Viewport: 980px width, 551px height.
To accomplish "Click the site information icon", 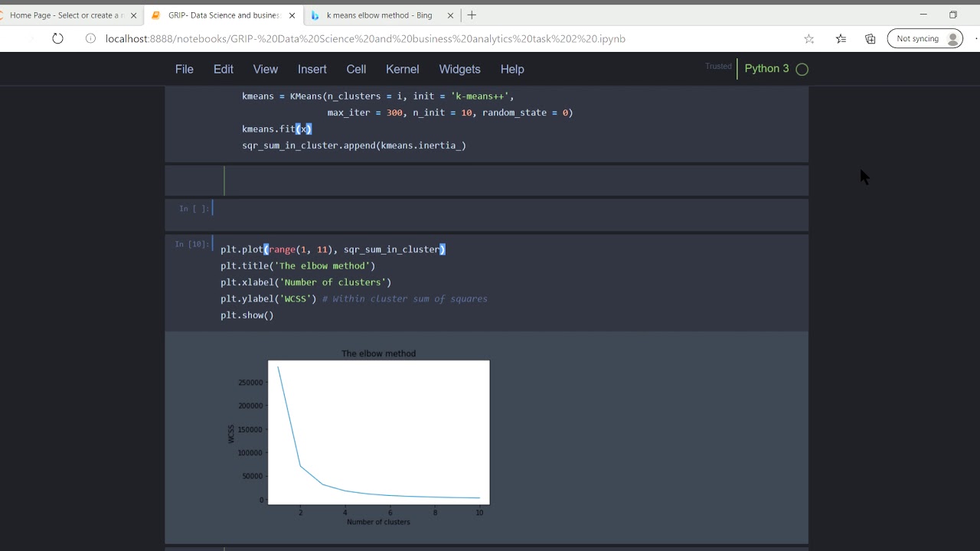I will [90, 38].
